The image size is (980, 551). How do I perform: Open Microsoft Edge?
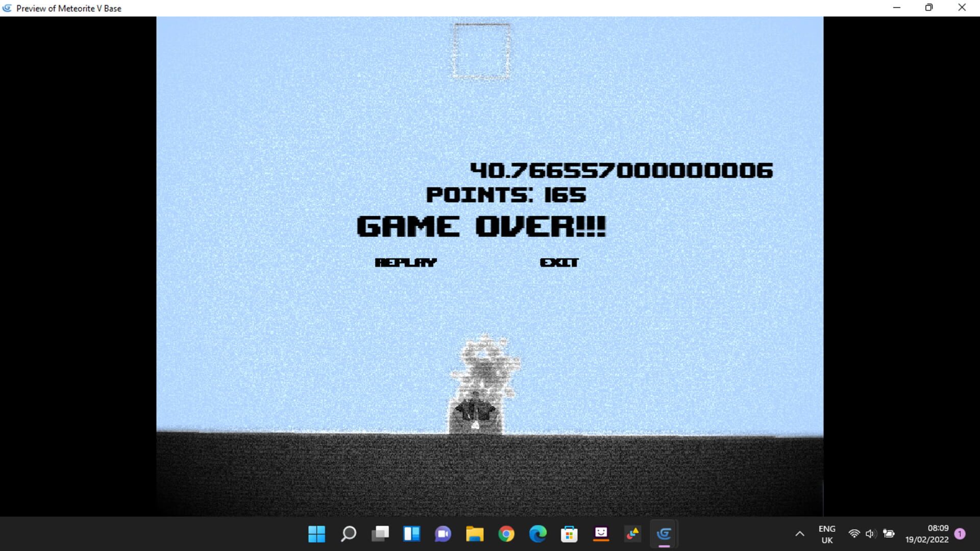(537, 534)
